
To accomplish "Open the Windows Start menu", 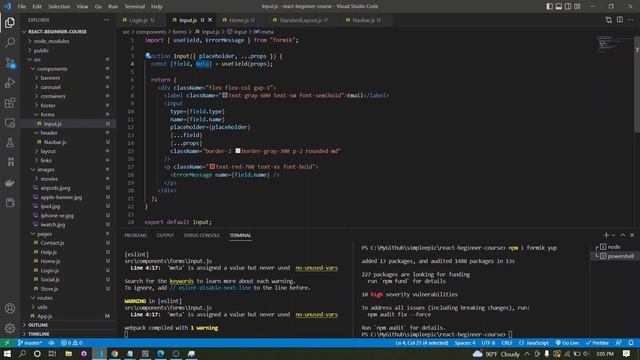I will click(x=7, y=354).
